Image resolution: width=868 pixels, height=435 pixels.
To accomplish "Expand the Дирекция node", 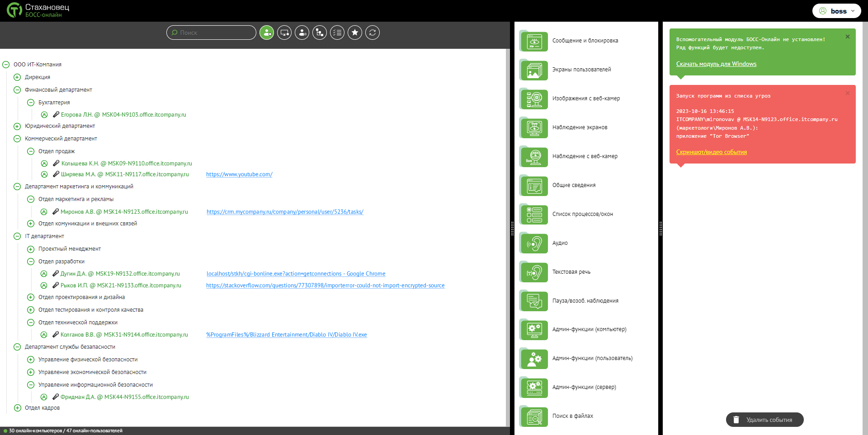I will pyautogui.click(x=17, y=77).
